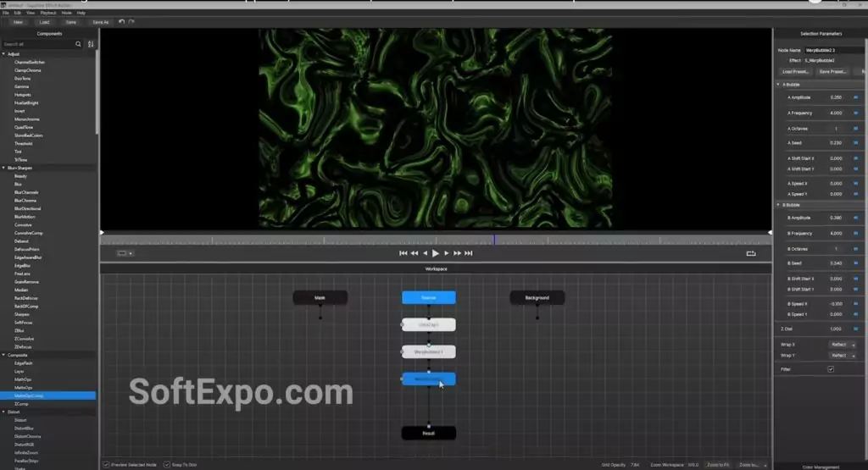Click the Load Preset button
Viewport: 868px width, 470px height.
(795, 72)
